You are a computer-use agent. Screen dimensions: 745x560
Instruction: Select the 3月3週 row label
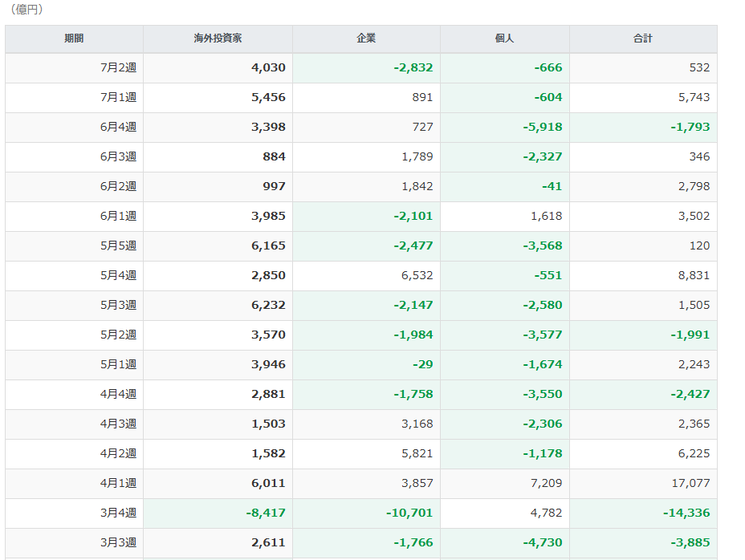[x=74, y=543]
